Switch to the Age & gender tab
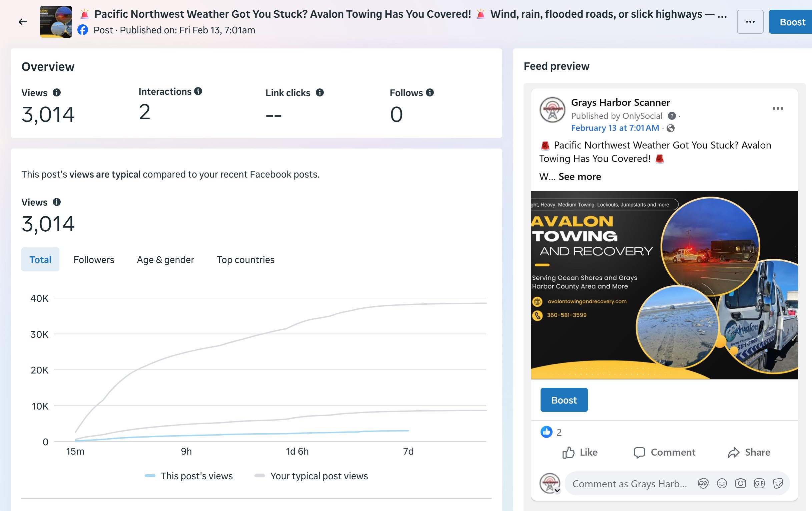Image resolution: width=812 pixels, height=511 pixels. (x=165, y=260)
